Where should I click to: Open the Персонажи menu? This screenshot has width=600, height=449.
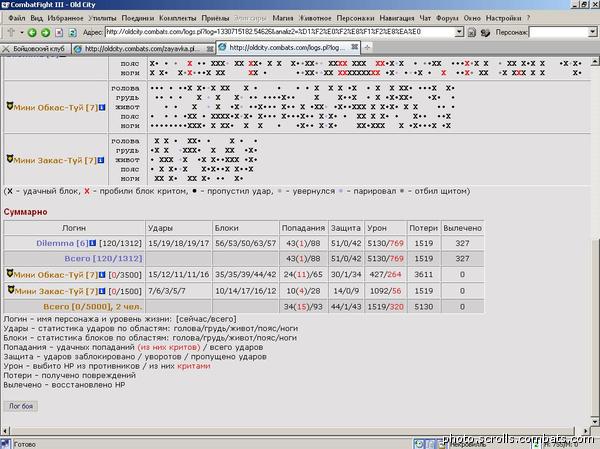pos(355,18)
